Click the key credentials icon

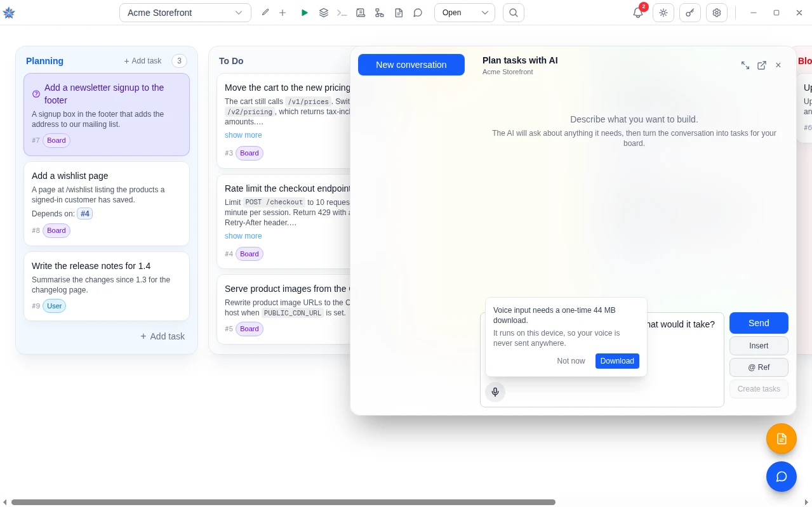coord(690,13)
